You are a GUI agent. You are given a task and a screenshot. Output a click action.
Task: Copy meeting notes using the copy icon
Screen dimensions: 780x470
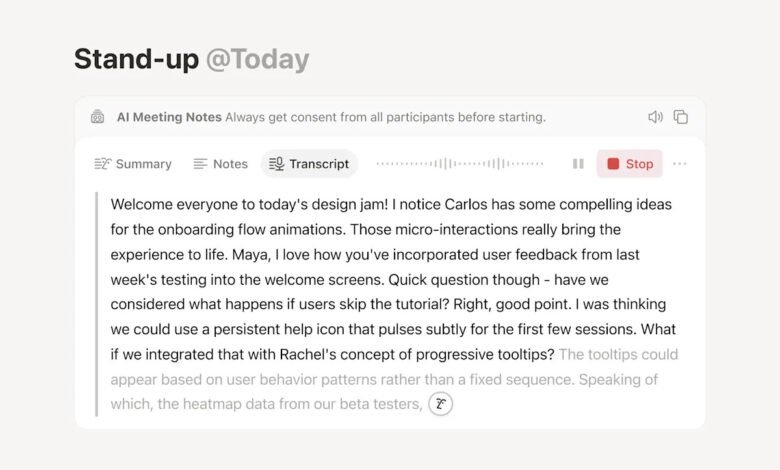681,117
